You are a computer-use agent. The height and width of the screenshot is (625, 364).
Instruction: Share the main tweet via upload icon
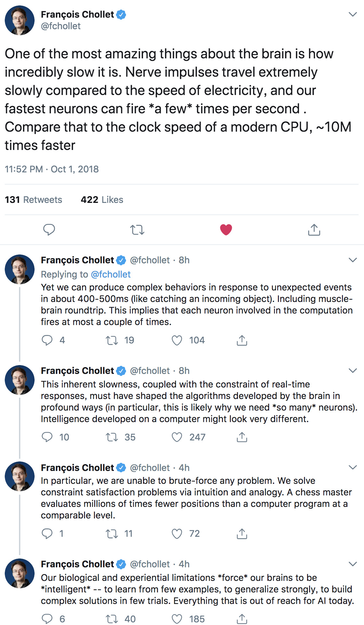(314, 230)
